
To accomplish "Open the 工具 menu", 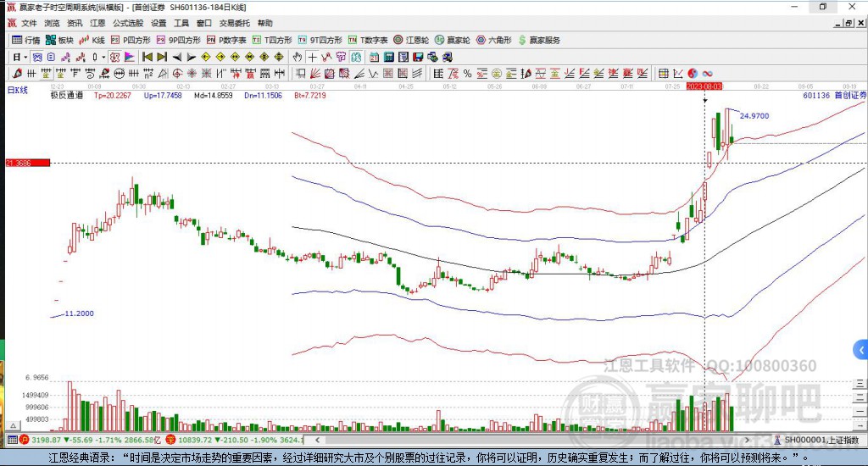I will pyautogui.click(x=181, y=23).
